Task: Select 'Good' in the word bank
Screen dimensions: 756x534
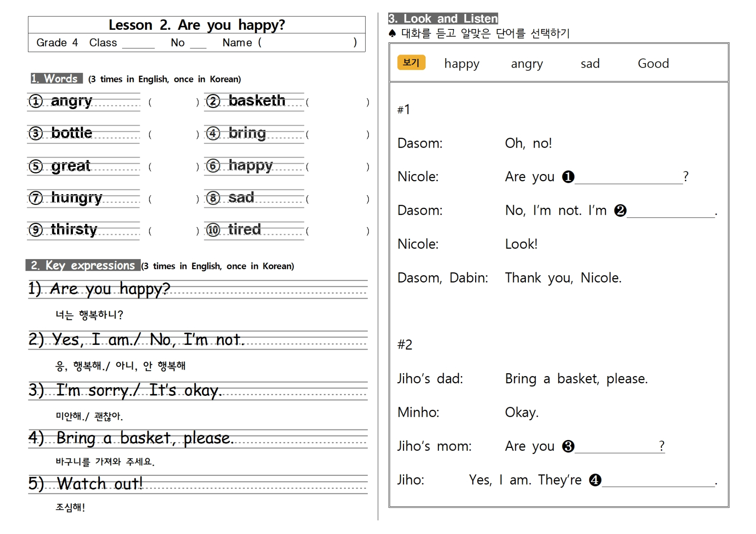Action: tap(653, 63)
